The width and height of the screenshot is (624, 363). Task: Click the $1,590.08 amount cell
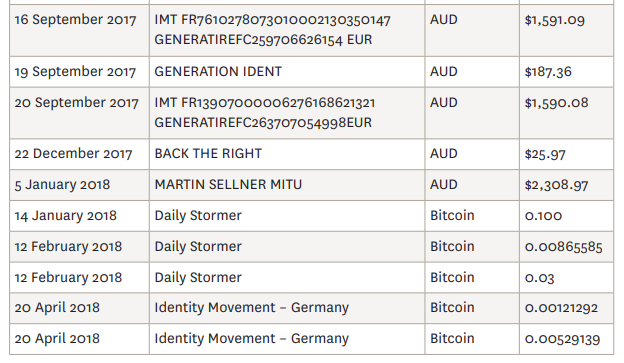(566, 113)
